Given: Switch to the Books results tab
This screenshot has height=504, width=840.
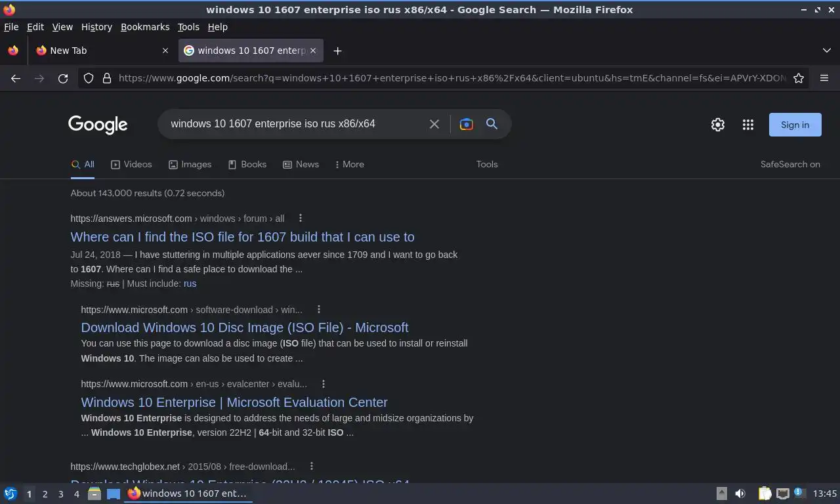Looking at the screenshot, I should click(x=247, y=164).
